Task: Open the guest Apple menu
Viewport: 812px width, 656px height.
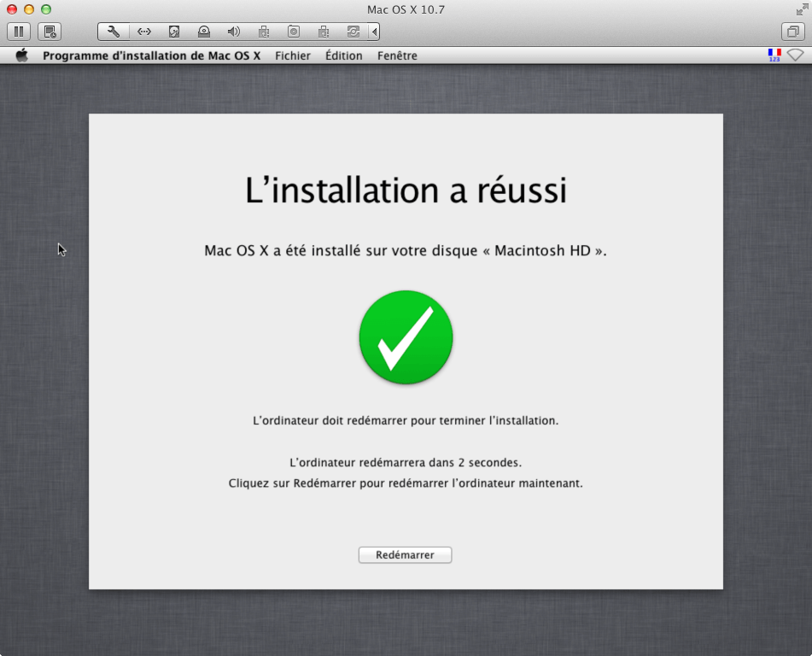Action: 21,56
